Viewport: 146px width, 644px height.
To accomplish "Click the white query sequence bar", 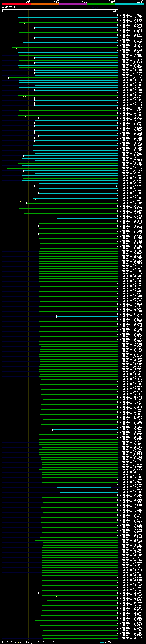I will 60,9.
